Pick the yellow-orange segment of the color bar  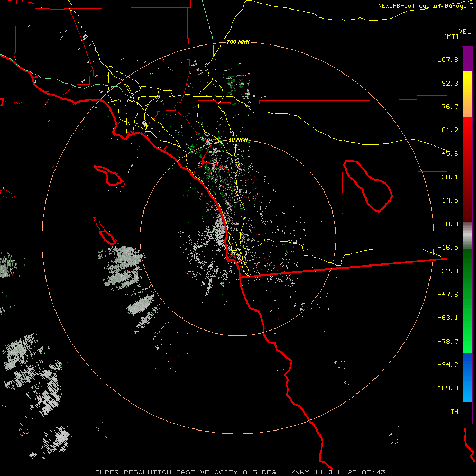point(467,94)
